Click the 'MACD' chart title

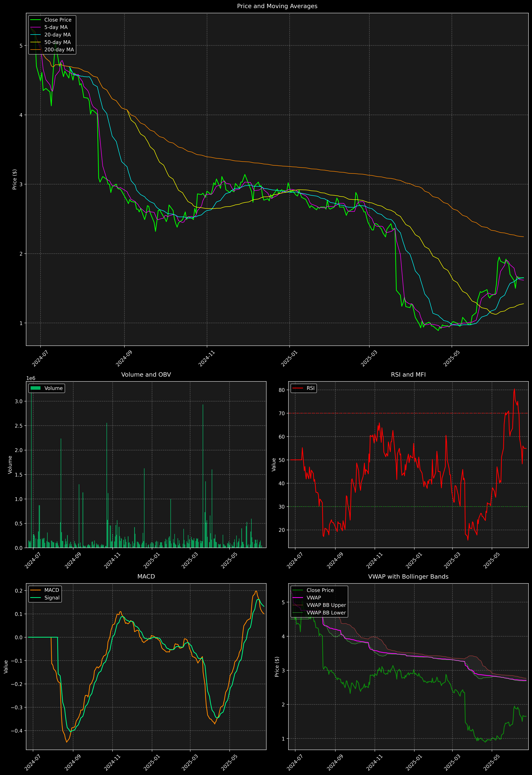click(146, 577)
